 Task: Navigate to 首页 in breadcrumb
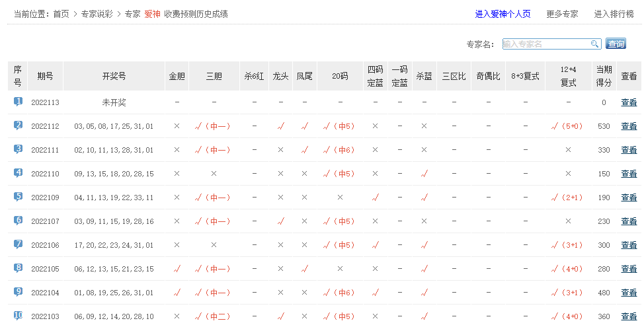coord(61,14)
